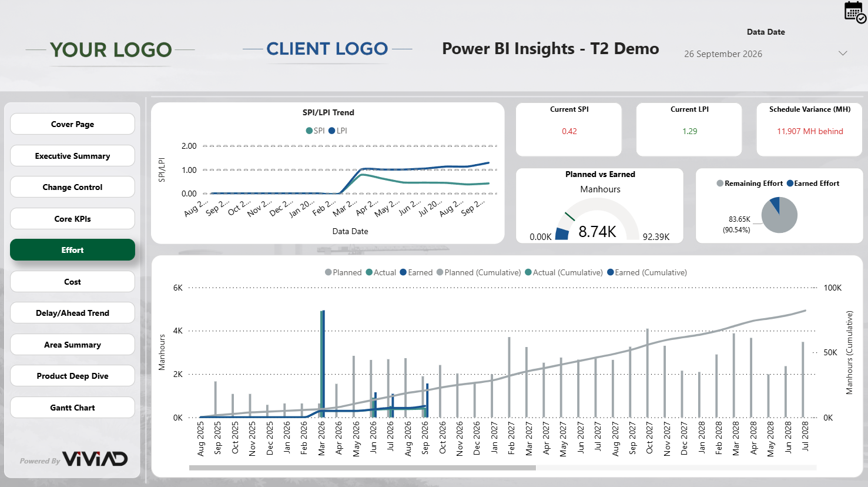Click the pie chart's Earned Effort slice
The height and width of the screenshot is (487, 868).
tap(775, 204)
